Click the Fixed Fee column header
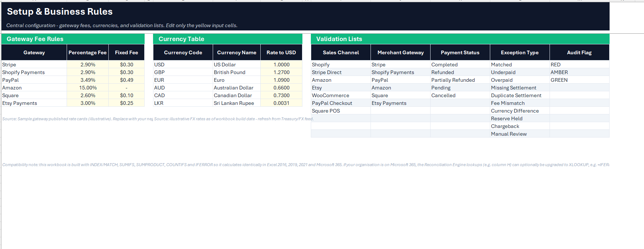The height and width of the screenshot is (249, 644). pos(127,52)
